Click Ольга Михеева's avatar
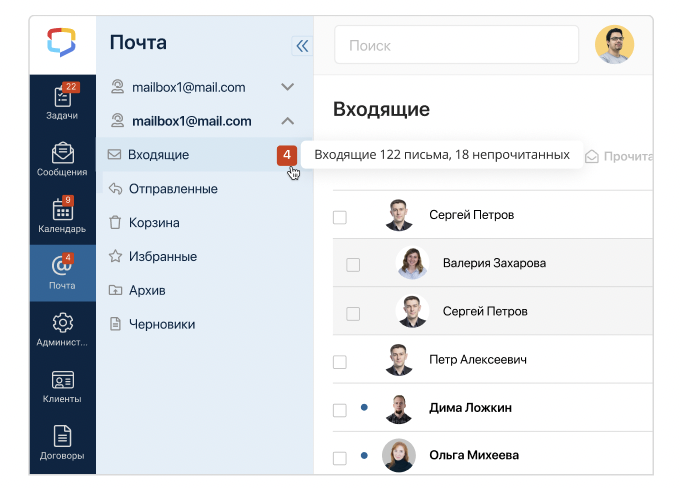 point(399,455)
